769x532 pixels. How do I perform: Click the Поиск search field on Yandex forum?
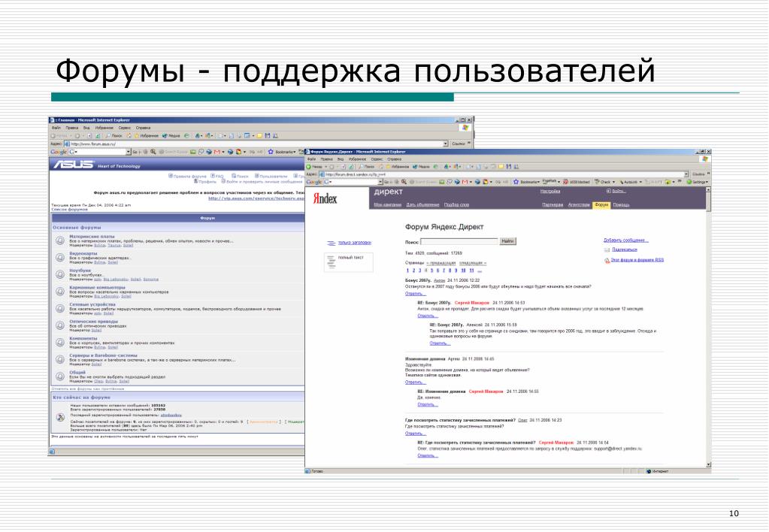pyautogui.click(x=459, y=241)
